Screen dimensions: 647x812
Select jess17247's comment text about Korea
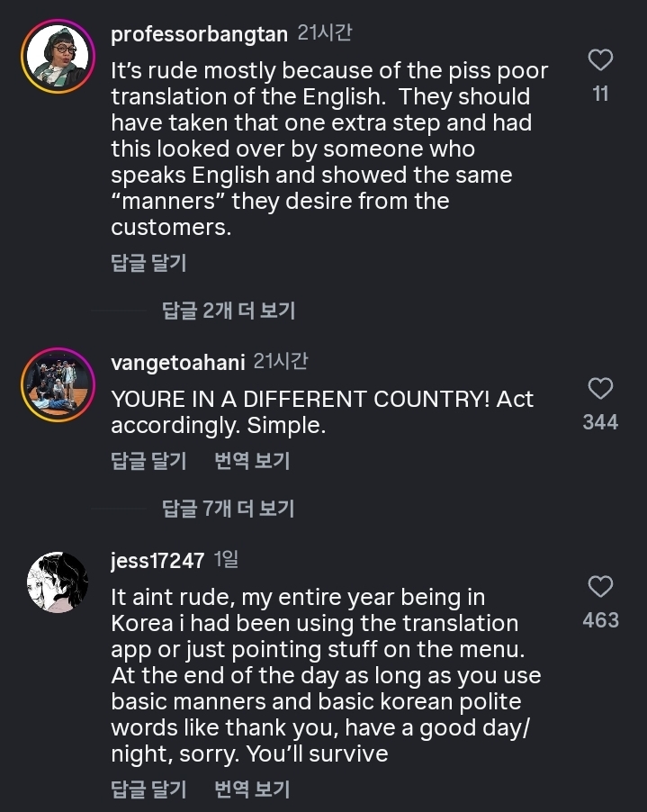pos(324,674)
